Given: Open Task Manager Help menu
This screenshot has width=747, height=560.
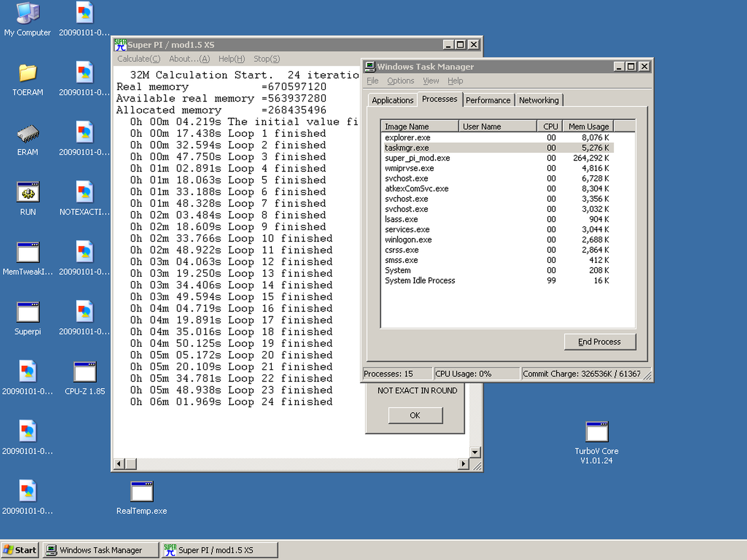Looking at the screenshot, I should coord(455,81).
